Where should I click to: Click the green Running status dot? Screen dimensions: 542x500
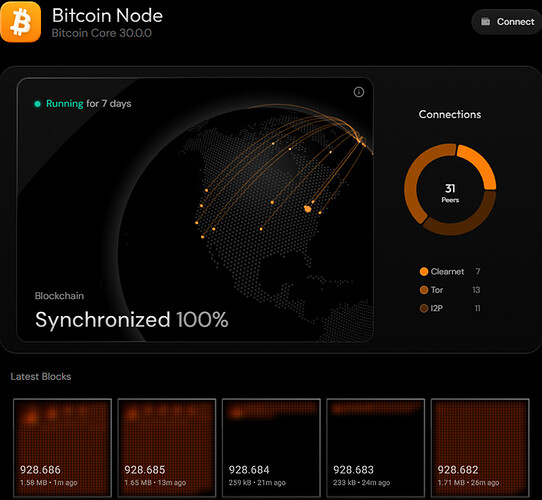(37, 104)
